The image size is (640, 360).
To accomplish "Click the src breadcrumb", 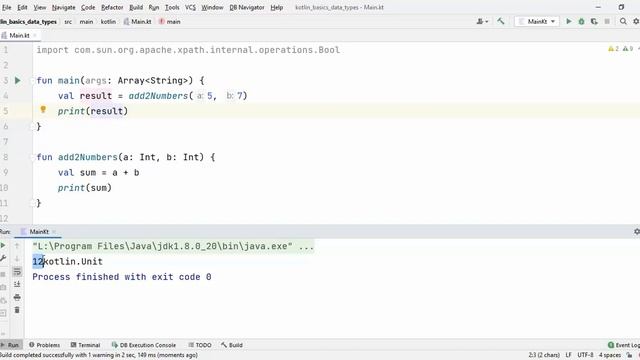I will pos(68,22).
